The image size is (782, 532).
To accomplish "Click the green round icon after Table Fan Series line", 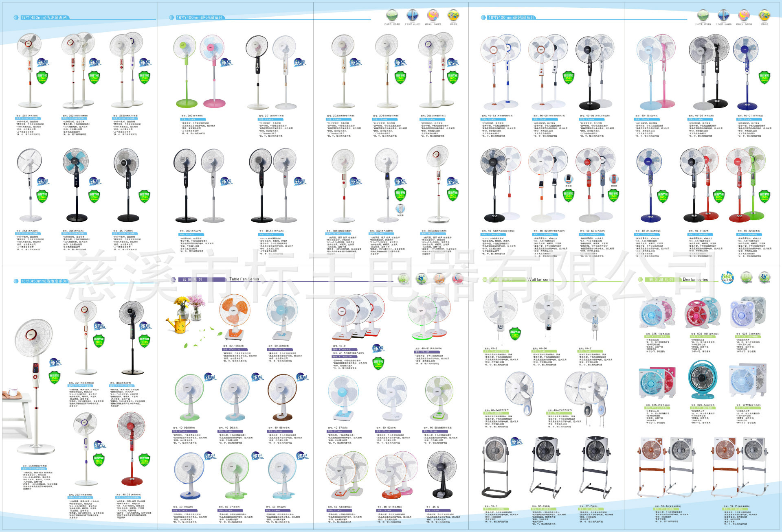I will click(403, 278).
